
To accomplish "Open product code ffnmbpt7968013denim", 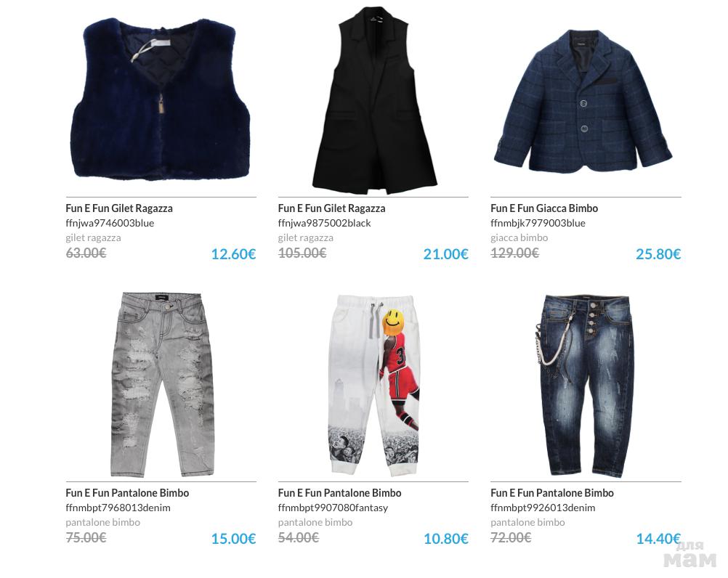I will tap(118, 508).
